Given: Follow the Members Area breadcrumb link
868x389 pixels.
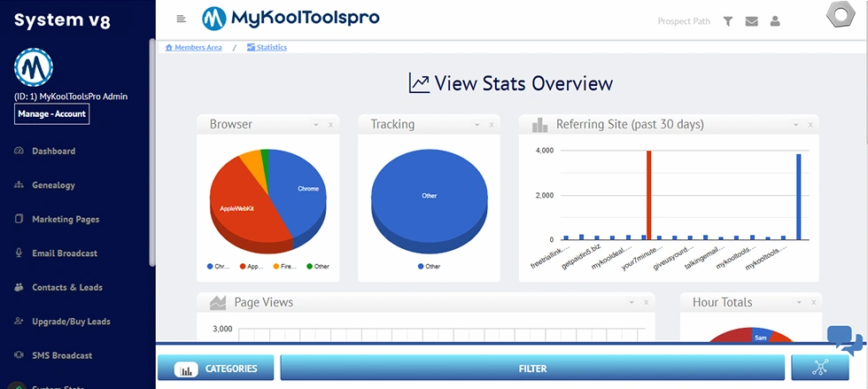Looking at the screenshot, I should pos(198,47).
